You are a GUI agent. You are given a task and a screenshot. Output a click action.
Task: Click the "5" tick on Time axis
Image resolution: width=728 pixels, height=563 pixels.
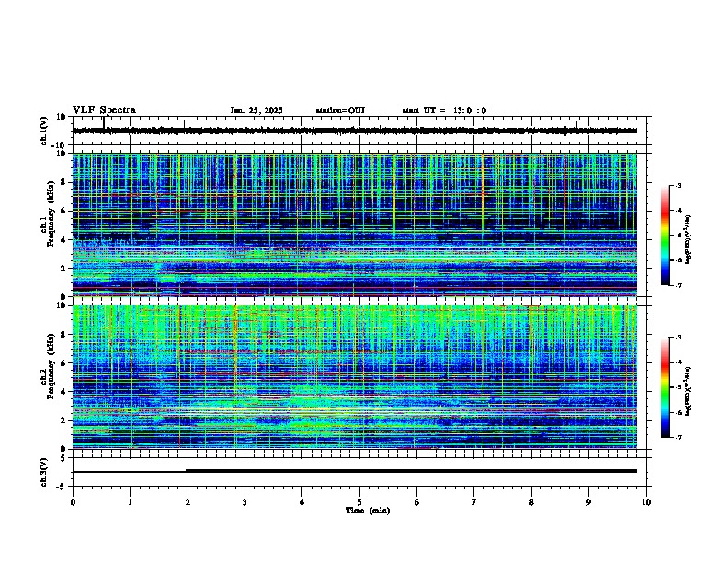tap(359, 502)
